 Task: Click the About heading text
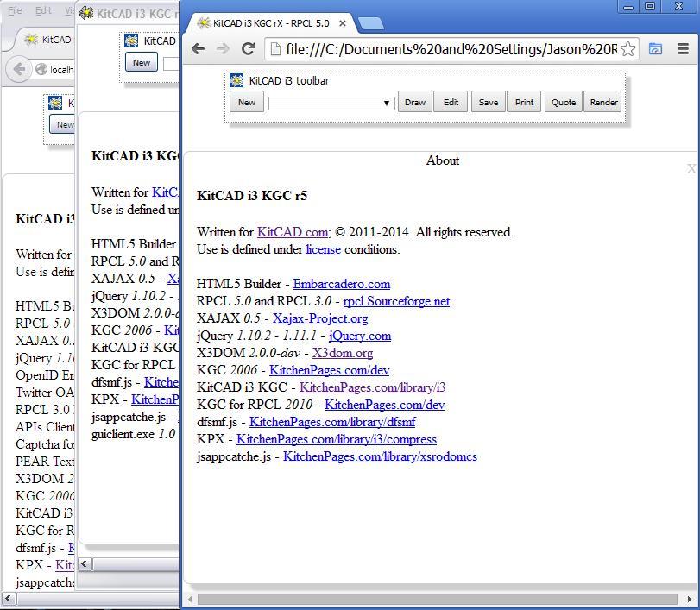click(443, 160)
